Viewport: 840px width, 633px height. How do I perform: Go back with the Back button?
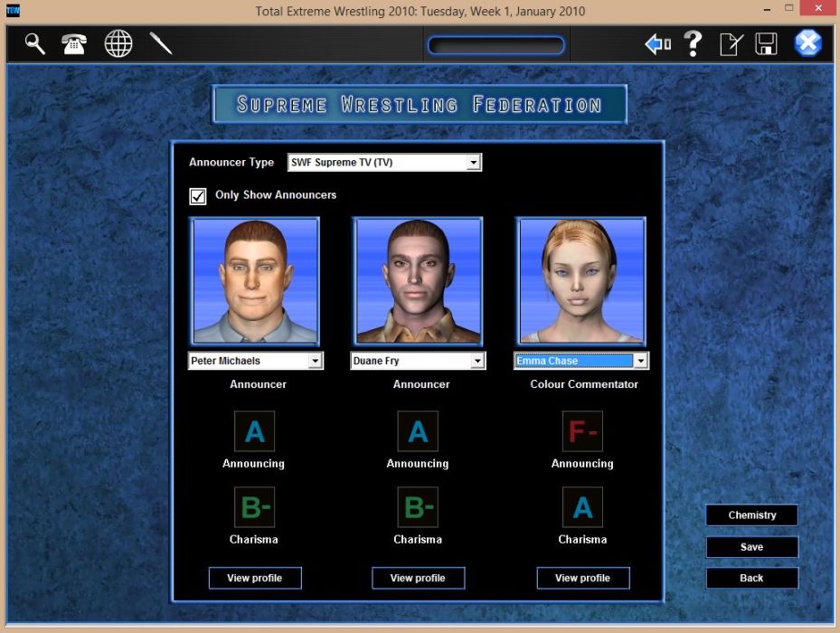click(752, 578)
